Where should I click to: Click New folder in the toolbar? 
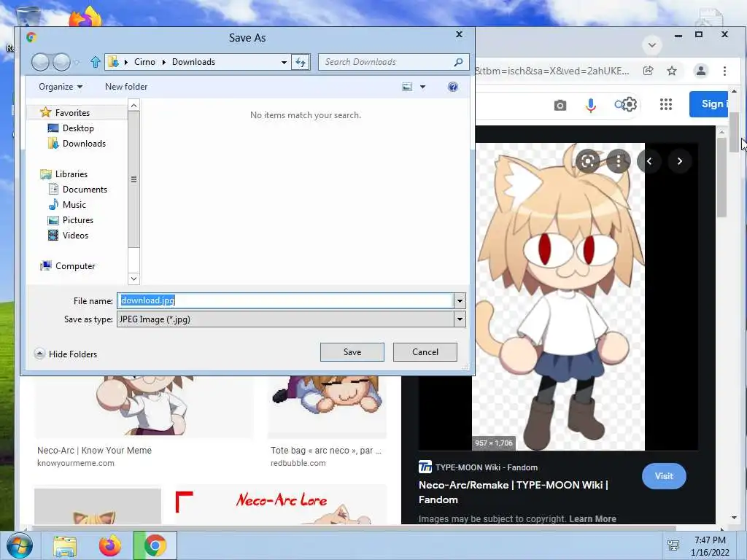tap(126, 87)
